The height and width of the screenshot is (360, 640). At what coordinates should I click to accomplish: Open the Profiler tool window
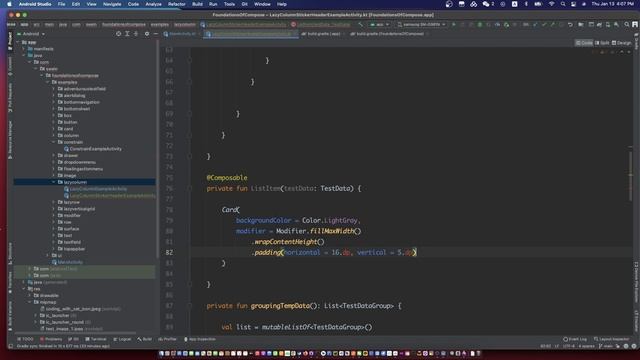pos(167,339)
